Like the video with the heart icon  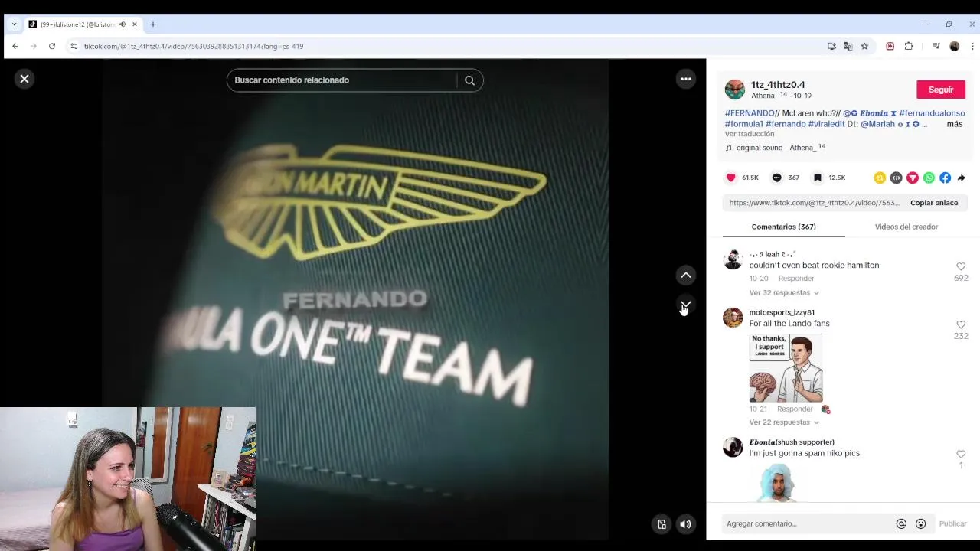tap(730, 178)
